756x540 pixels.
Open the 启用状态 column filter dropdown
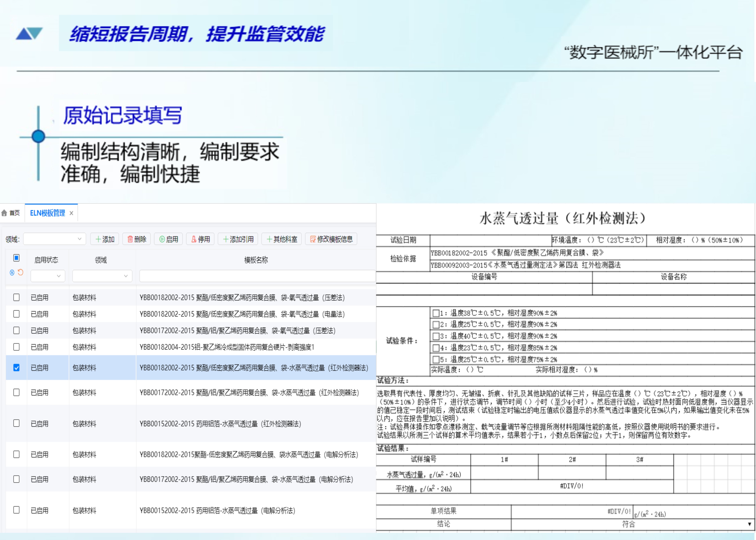[48, 276]
